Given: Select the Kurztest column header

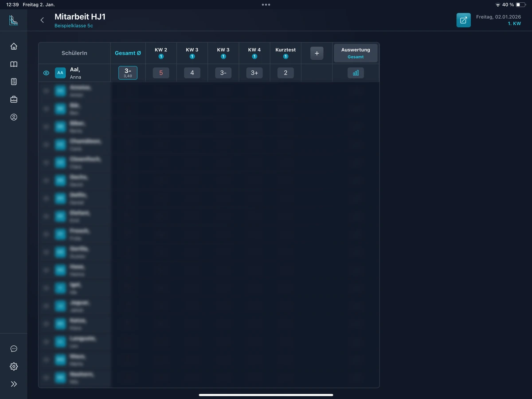Looking at the screenshot, I should click(x=286, y=53).
